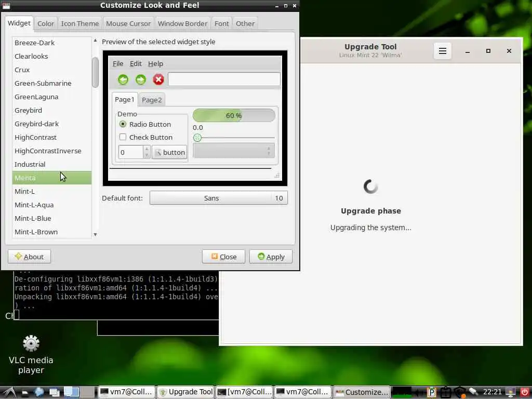Click the show desktop windows icon in taskbar
Viewport: 532px width, 399px height.
pos(54,393)
